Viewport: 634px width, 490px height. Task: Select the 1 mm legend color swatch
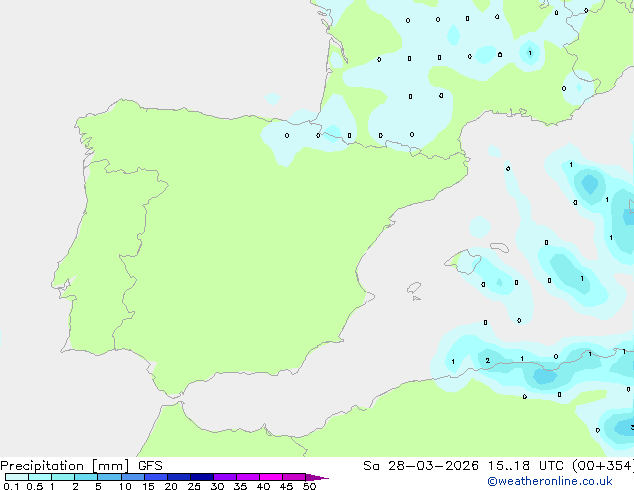click(63, 477)
